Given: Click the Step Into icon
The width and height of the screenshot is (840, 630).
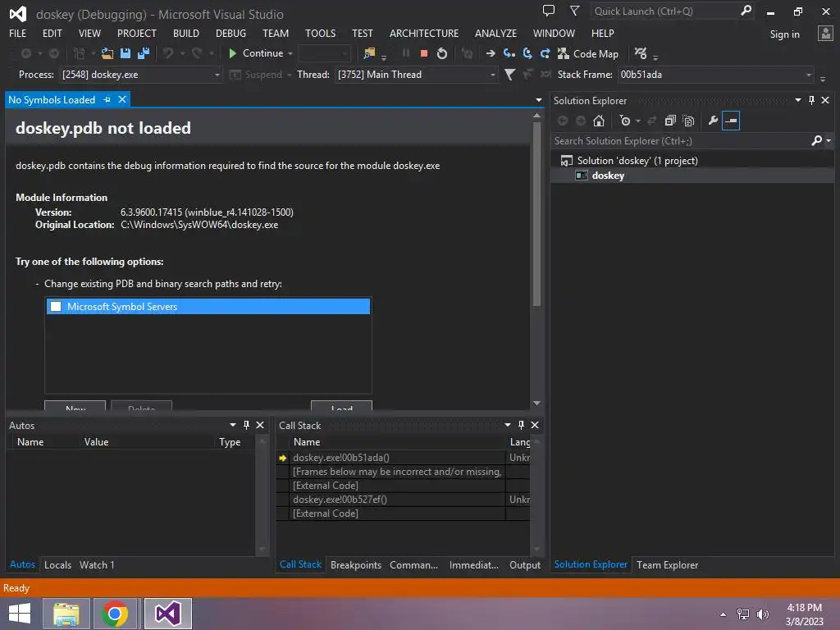Looking at the screenshot, I should (x=509, y=53).
